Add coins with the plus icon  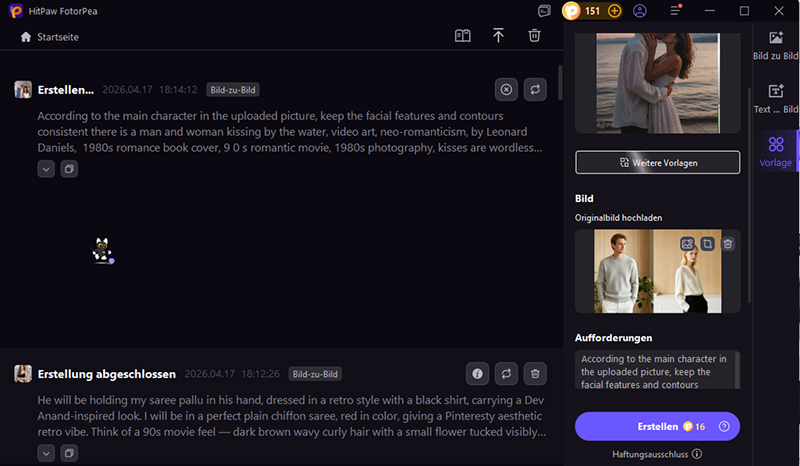pyautogui.click(x=614, y=11)
